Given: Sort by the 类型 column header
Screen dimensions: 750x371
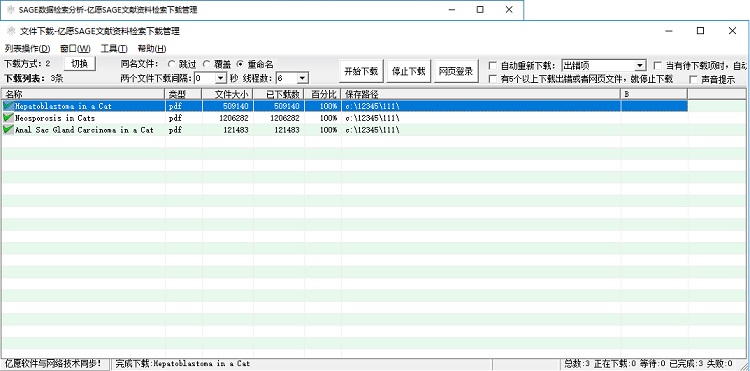Looking at the screenshot, I should 184,94.
